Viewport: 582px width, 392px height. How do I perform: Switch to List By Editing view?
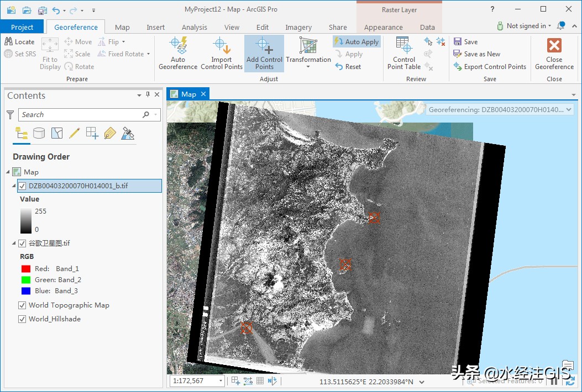(x=74, y=133)
